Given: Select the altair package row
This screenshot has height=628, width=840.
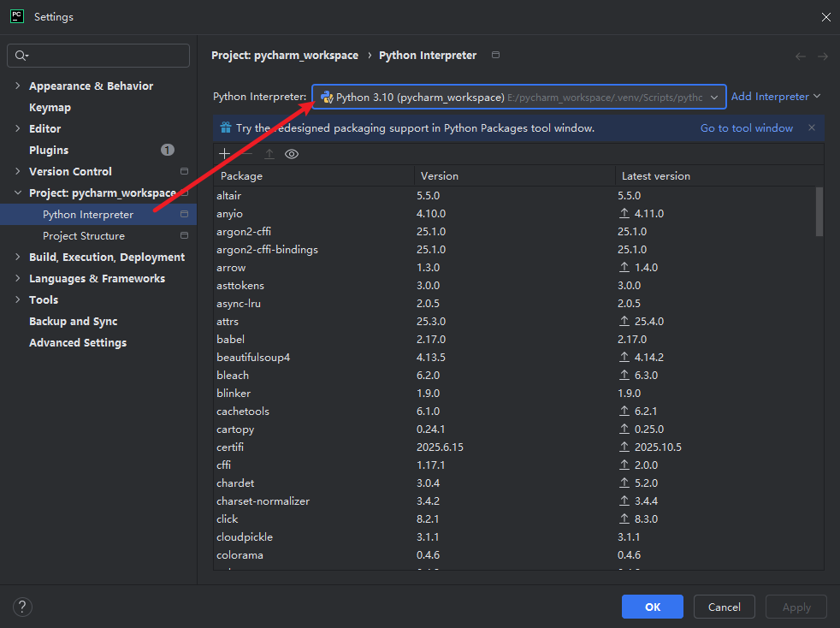Looking at the screenshot, I should tap(514, 196).
